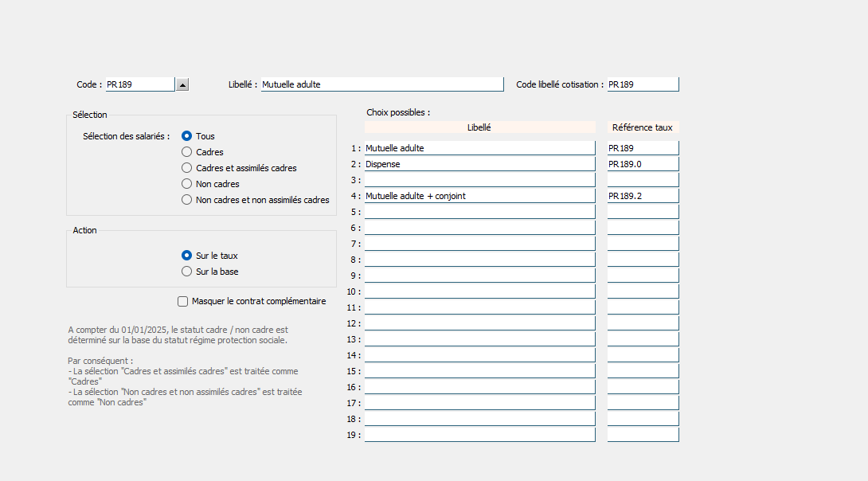Click the 'Libellé' column header

(x=479, y=127)
